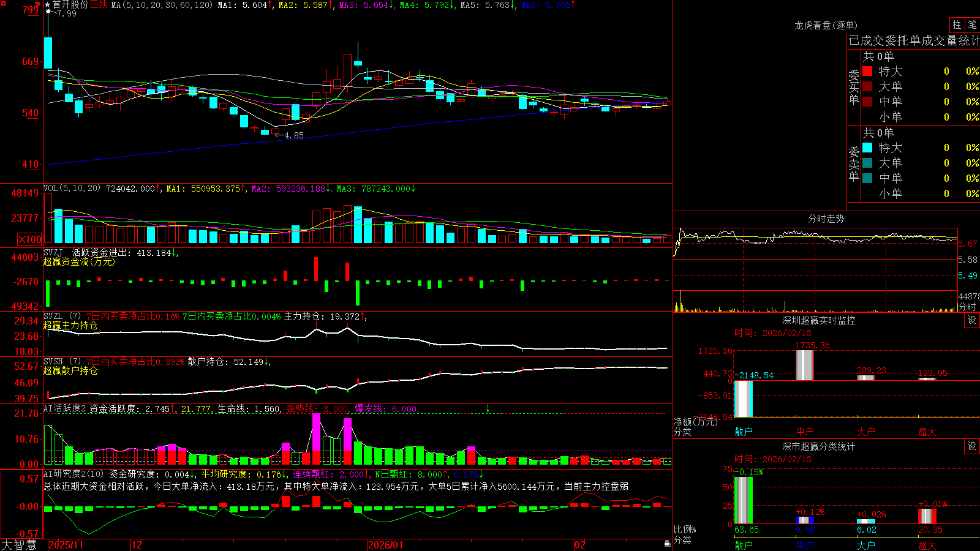
Task: Click the star icon beside 首开股份
Action: pyautogui.click(x=48, y=5)
